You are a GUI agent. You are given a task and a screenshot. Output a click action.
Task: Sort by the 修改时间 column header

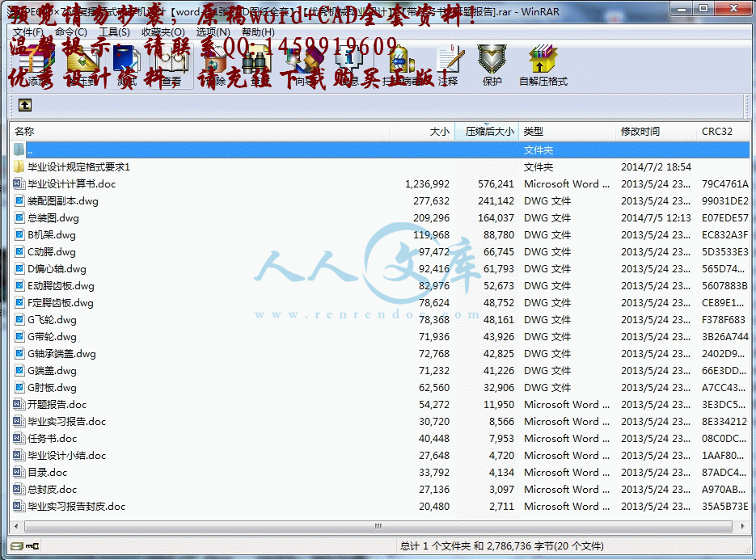(656, 131)
